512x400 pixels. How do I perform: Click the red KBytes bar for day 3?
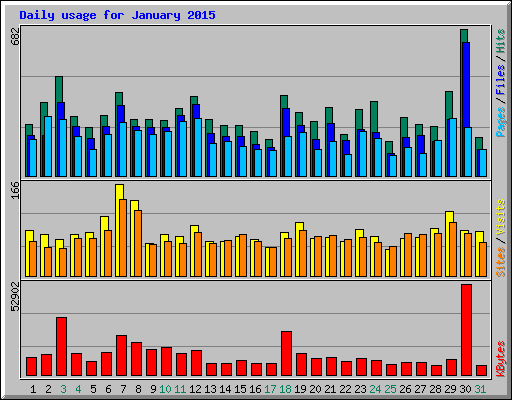tap(61, 347)
